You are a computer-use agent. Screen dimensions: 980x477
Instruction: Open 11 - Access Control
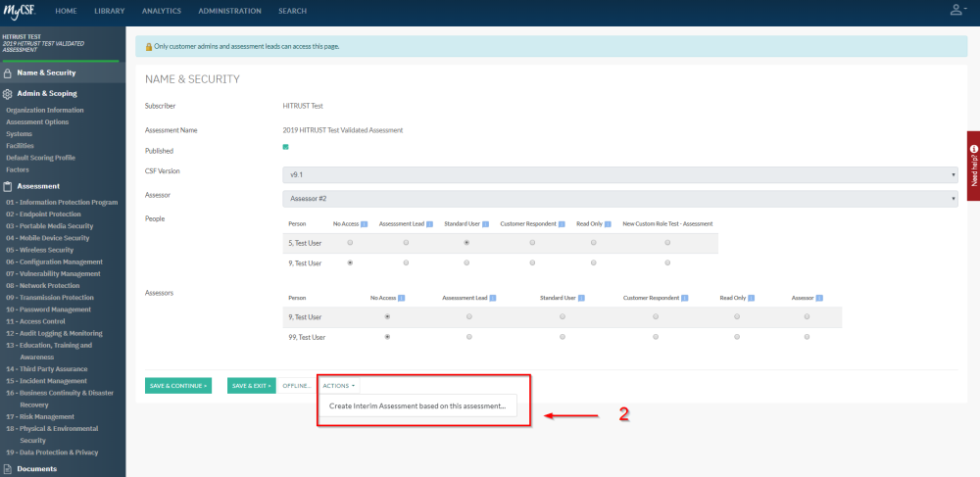tap(35, 321)
